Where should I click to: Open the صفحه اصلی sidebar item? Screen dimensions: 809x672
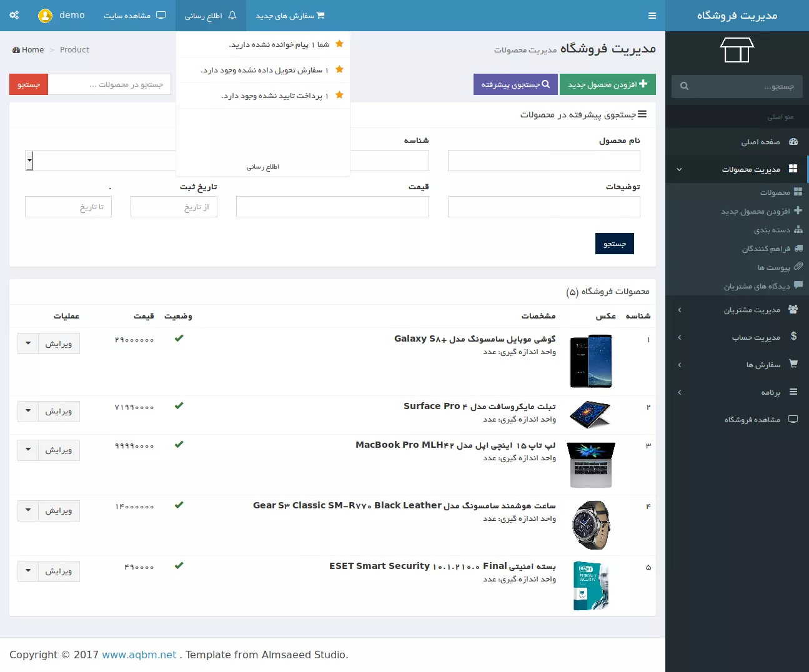(737, 142)
